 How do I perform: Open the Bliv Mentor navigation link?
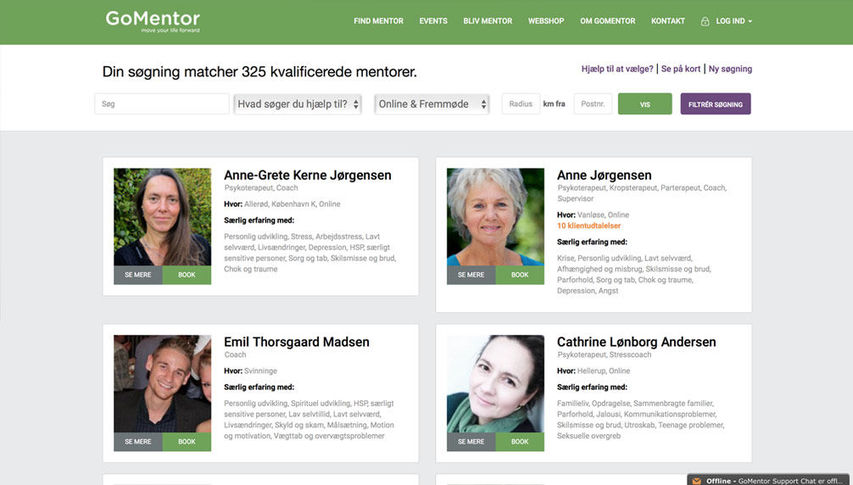pos(487,21)
